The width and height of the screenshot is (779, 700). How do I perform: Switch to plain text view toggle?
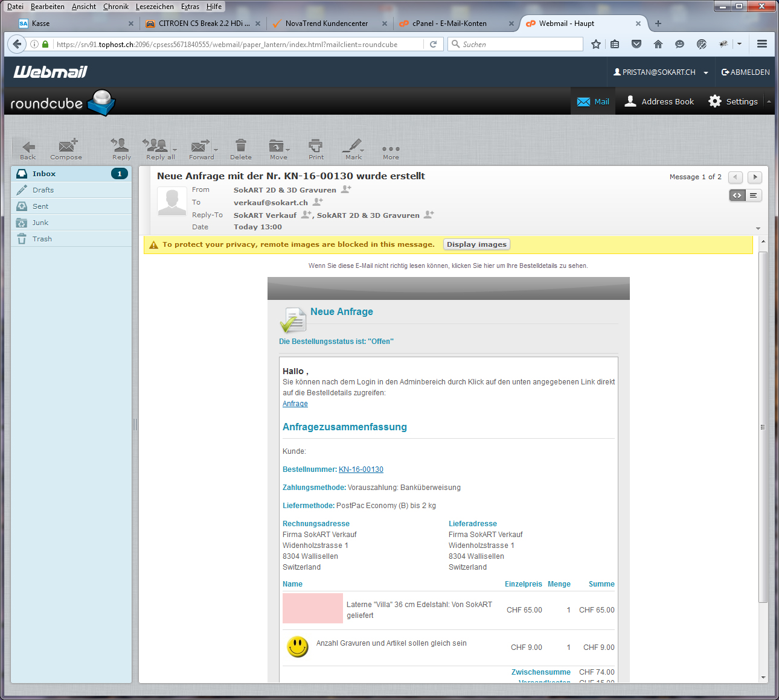coord(753,196)
